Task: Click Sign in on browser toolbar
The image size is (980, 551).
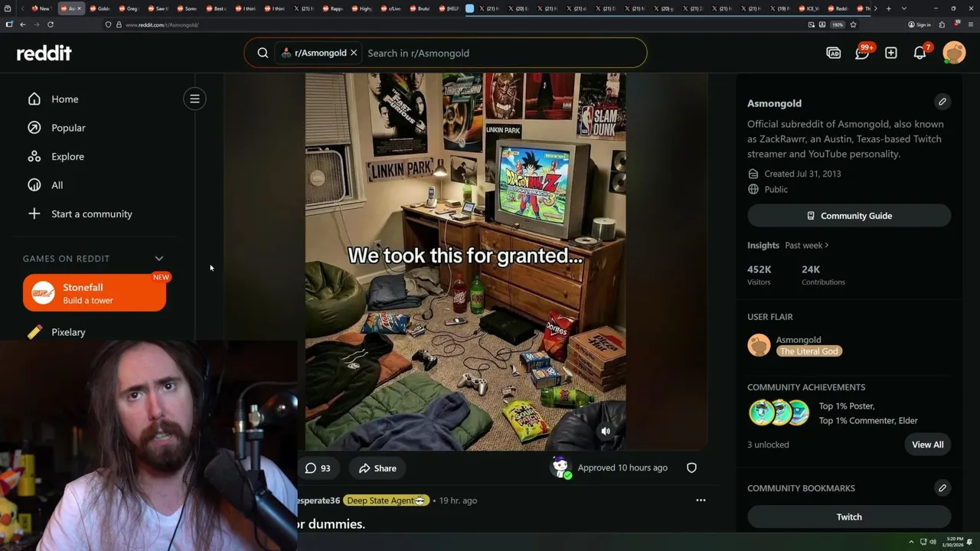Action: (920, 24)
